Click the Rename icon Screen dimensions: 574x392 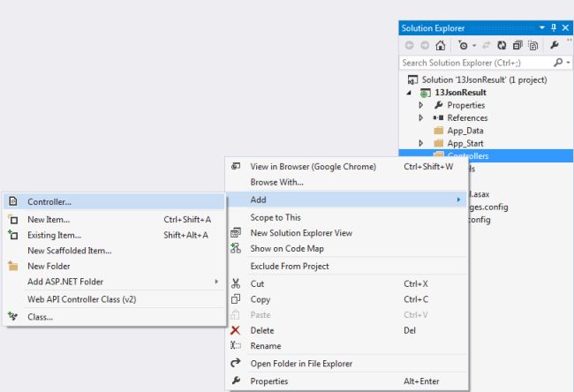click(236, 345)
